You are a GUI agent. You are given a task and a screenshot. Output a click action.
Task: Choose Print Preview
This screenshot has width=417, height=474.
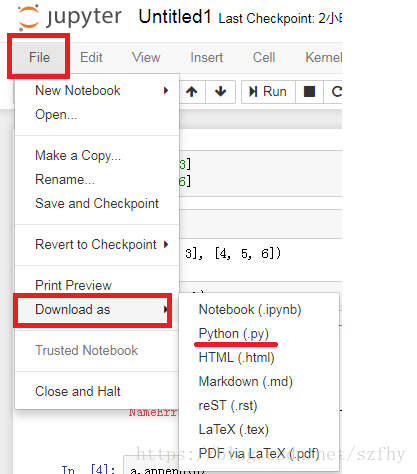[x=97, y=285]
